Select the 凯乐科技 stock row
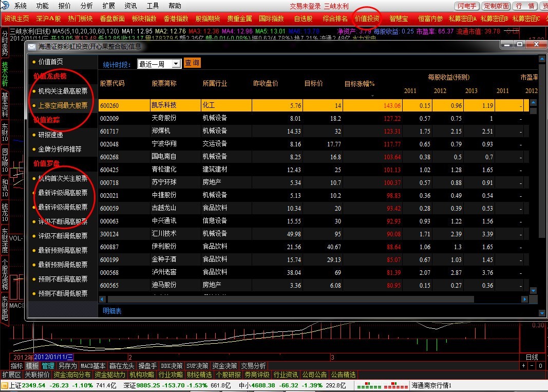The width and height of the screenshot is (548, 392). [x=313, y=105]
